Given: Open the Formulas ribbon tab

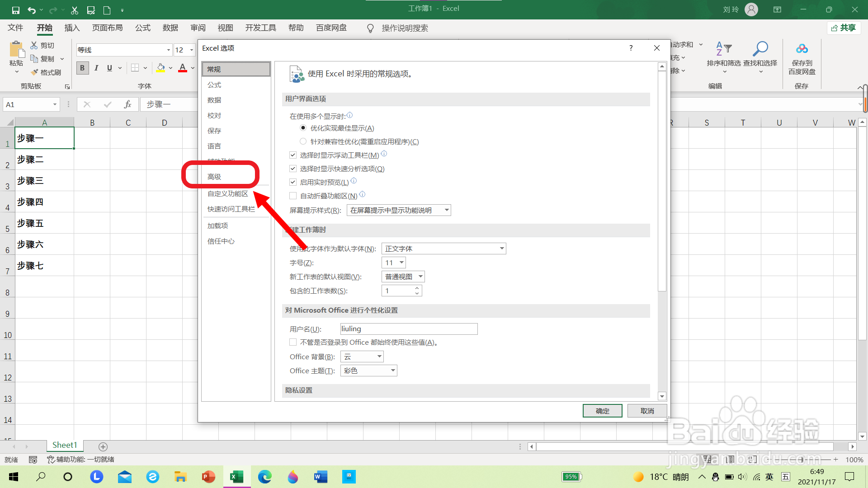Looking at the screenshot, I should (x=142, y=28).
